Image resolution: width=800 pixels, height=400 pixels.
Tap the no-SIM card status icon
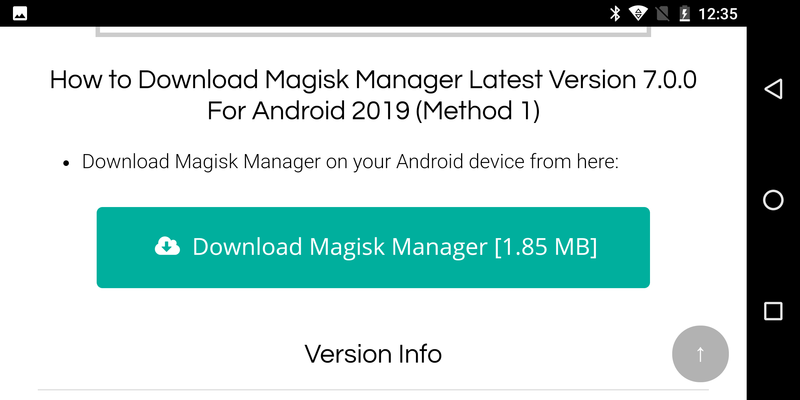(x=662, y=13)
